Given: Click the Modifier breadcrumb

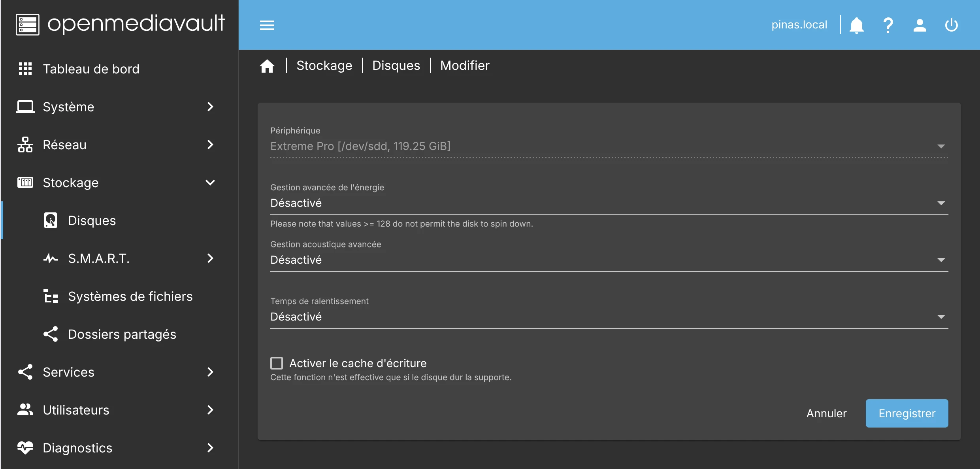Looking at the screenshot, I should click(x=465, y=66).
